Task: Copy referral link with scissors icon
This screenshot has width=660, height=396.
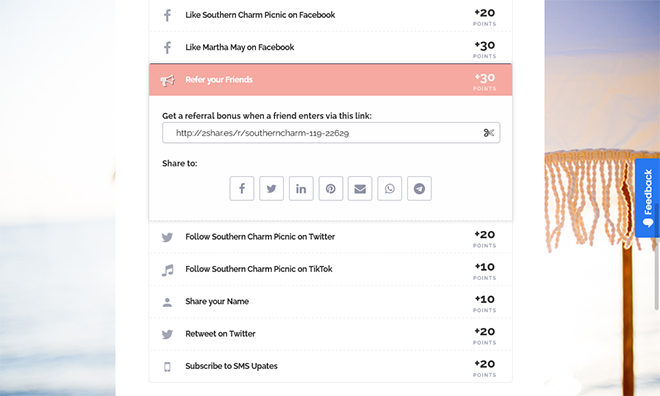Action: coord(488,133)
